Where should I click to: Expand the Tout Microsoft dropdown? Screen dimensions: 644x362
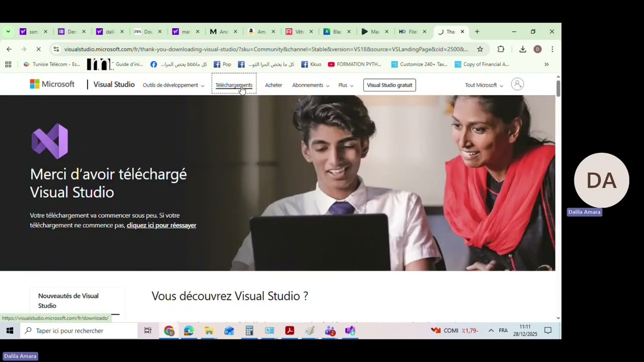coord(484,85)
